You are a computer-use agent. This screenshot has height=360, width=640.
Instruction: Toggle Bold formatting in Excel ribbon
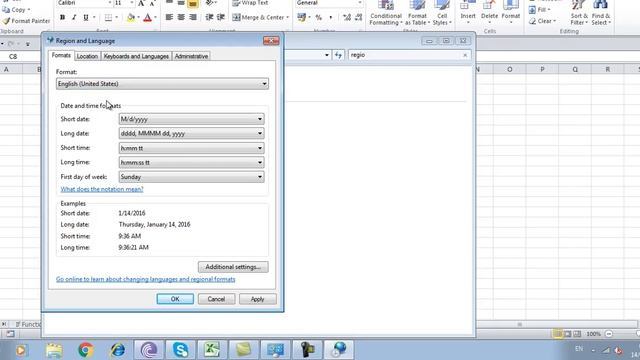(x=62, y=18)
